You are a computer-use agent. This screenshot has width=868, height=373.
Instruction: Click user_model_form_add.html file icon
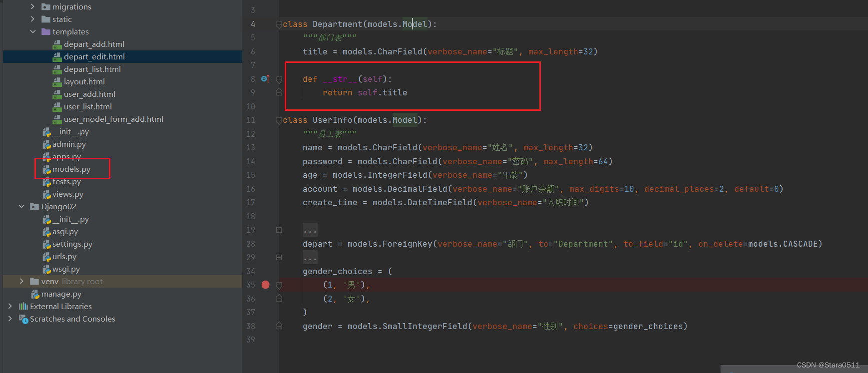57,119
